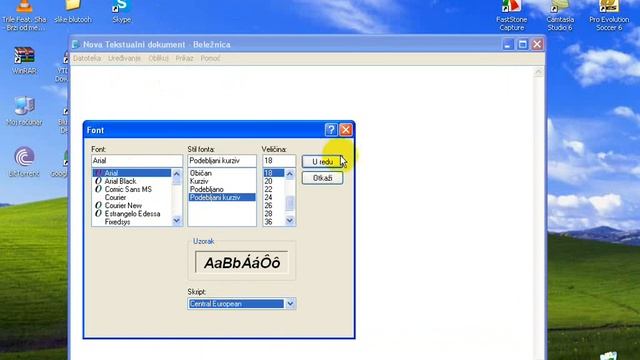Open the Oblikuj menu
This screenshot has height=360, width=640.
point(158,58)
